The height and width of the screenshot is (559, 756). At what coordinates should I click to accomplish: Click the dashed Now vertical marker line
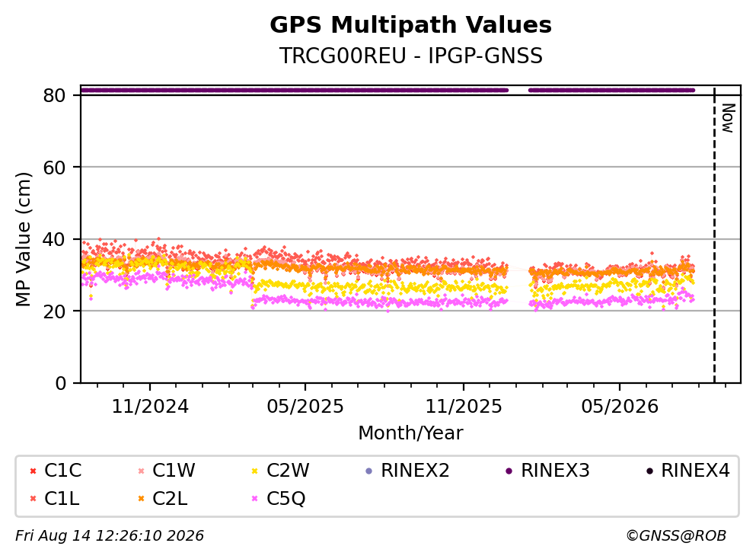(x=714, y=235)
